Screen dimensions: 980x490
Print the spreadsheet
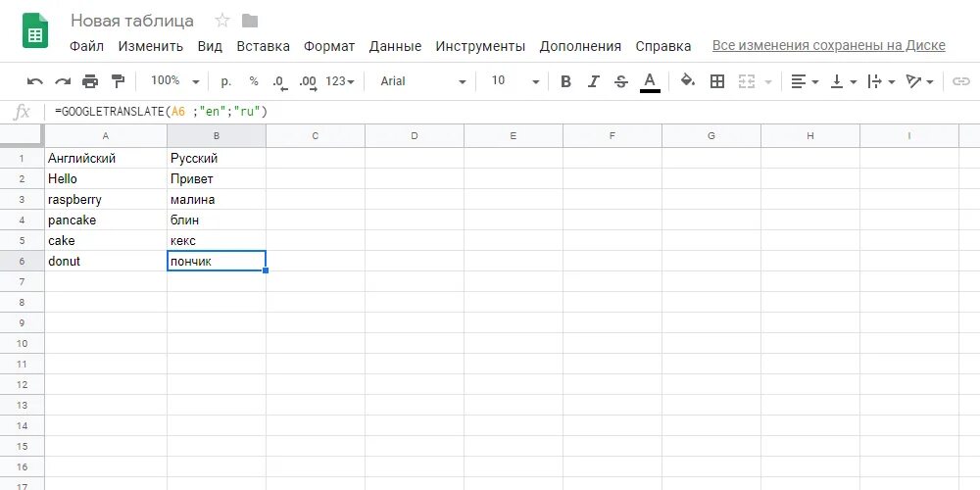(x=90, y=81)
